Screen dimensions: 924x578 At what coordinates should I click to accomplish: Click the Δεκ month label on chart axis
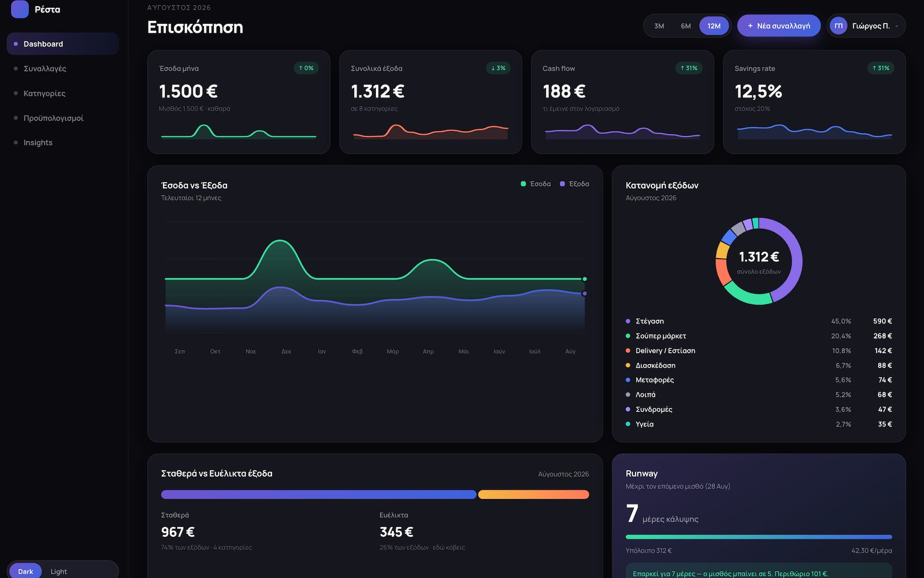click(286, 351)
